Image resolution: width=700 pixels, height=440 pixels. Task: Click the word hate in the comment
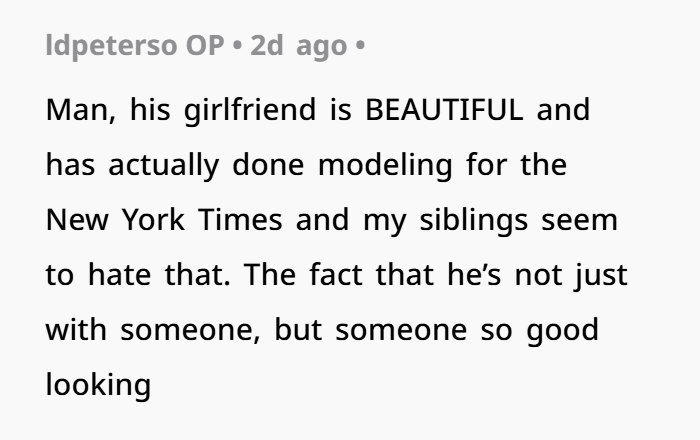tap(120, 275)
